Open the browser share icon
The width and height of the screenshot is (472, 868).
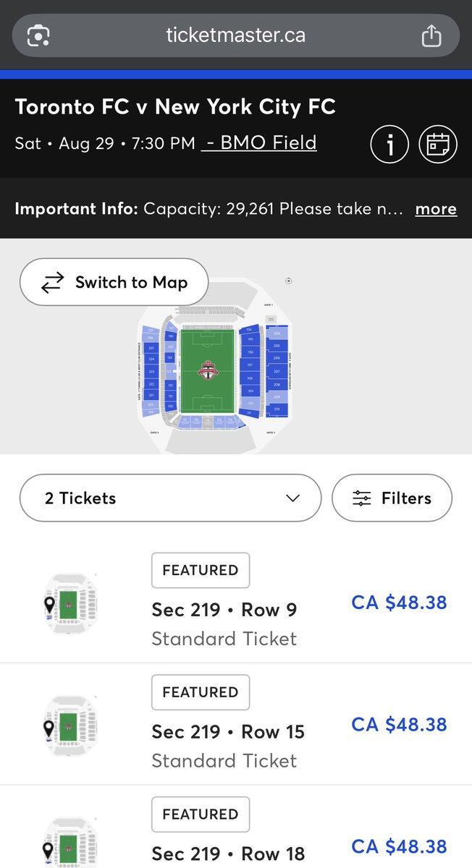pyautogui.click(x=431, y=35)
